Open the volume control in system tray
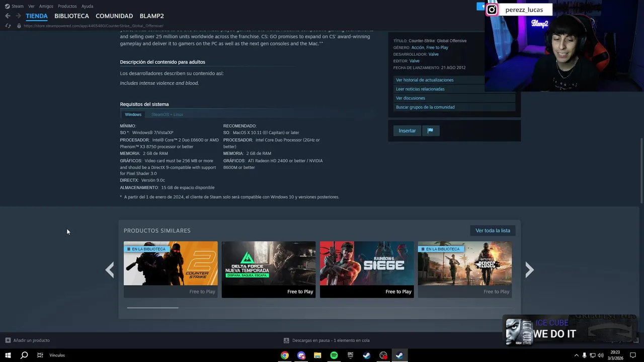The image size is (644, 362). 600,355
